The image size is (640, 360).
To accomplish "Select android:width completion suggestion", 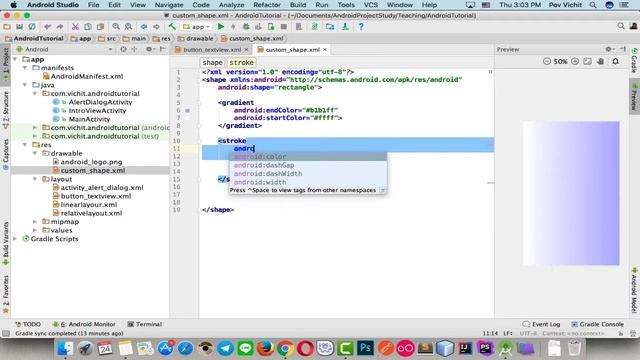I will pyautogui.click(x=308, y=182).
